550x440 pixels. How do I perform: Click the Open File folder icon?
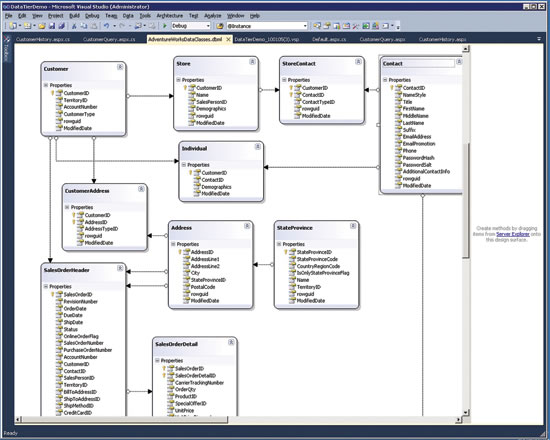(x=42, y=26)
